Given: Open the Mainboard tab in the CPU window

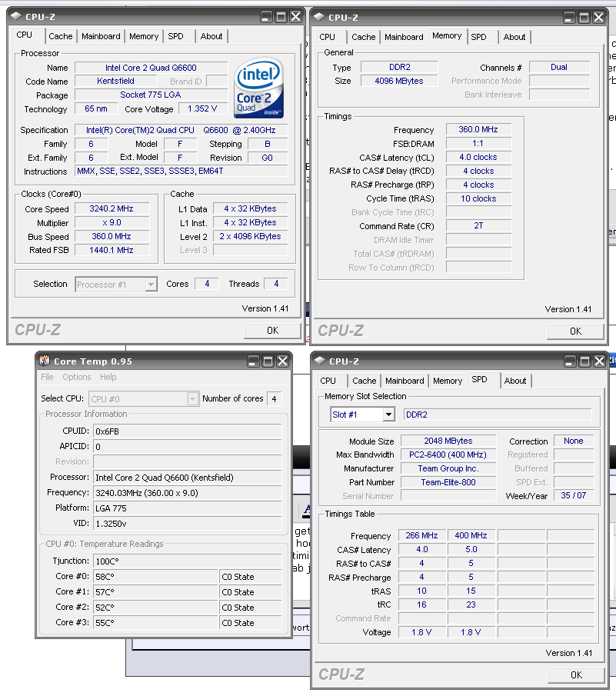Looking at the screenshot, I should point(101,36).
